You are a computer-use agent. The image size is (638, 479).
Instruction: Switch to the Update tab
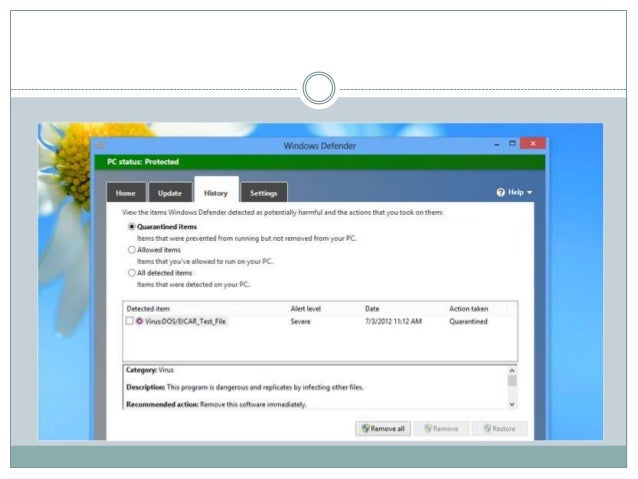170,192
